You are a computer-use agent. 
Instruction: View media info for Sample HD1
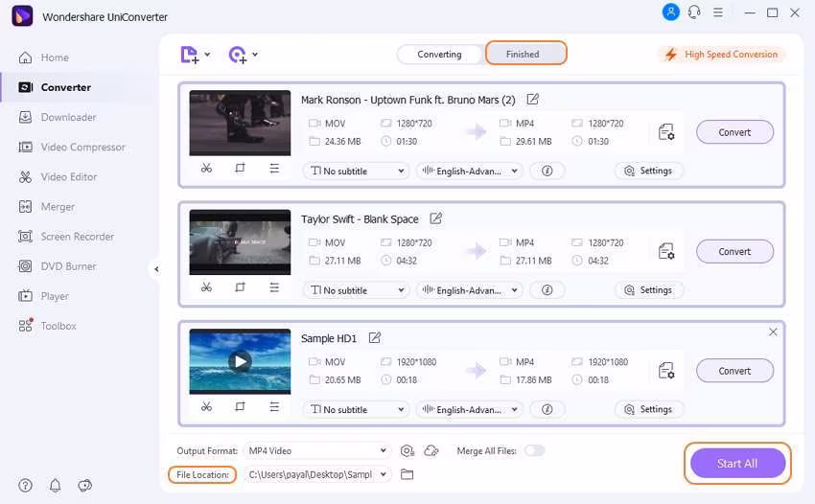pyautogui.click(x=547, y=409)
